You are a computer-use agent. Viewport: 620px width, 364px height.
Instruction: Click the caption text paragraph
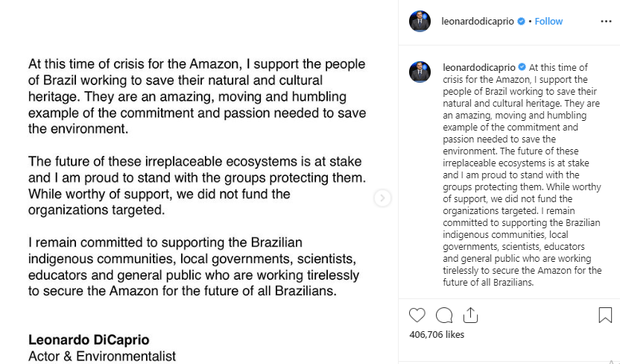[522, 175]
